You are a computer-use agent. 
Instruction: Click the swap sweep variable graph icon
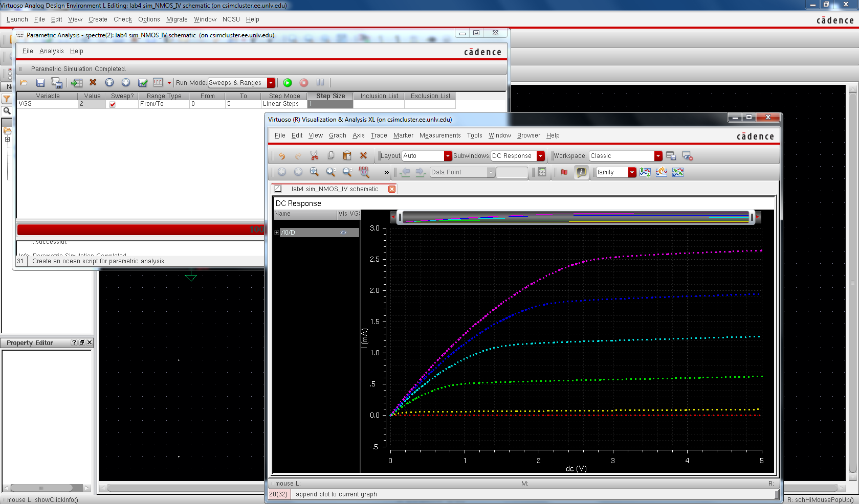coord(662,172)
